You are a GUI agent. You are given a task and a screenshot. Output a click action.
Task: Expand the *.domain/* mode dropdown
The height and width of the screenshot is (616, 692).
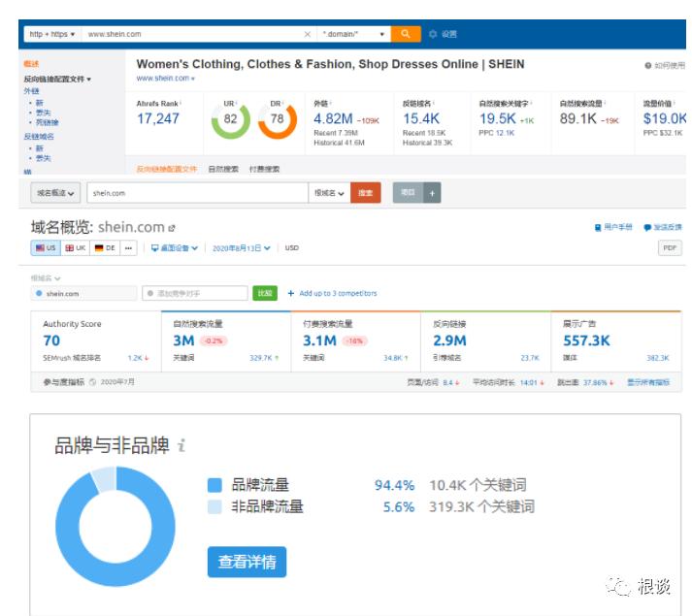click(353, 34)
